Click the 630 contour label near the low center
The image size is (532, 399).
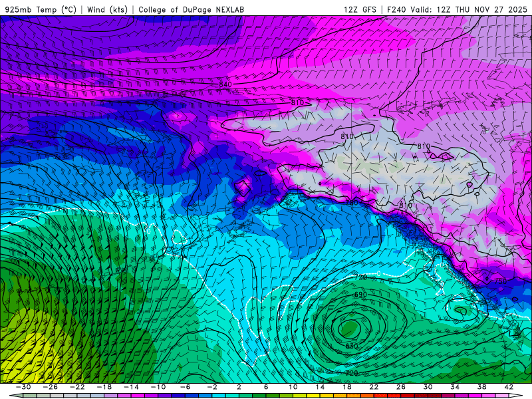(352, 346)
